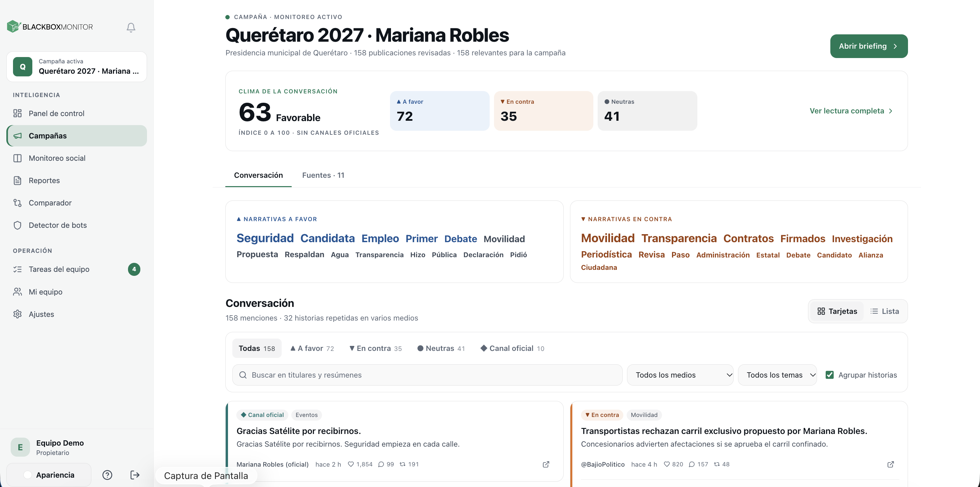Go to Reportes in the sidebar
The width and height of the screenshot is (980, 487).
[76, 180]
